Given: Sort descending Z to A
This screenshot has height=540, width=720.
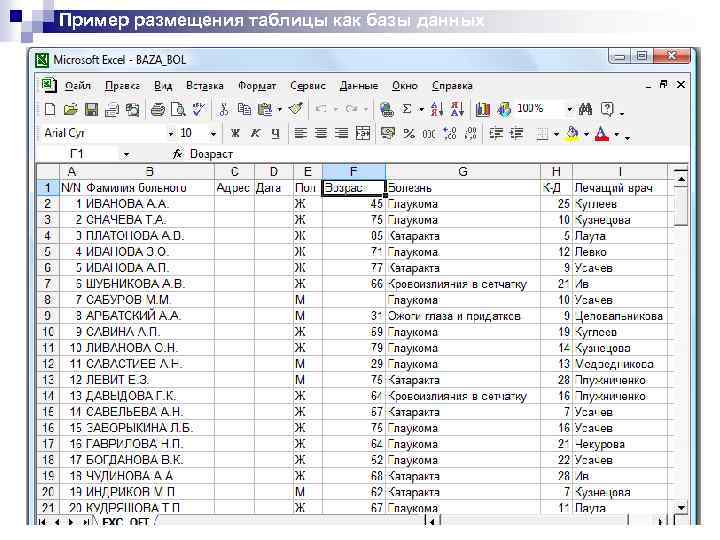Looking at the screenshot, I should pos(457,109).
